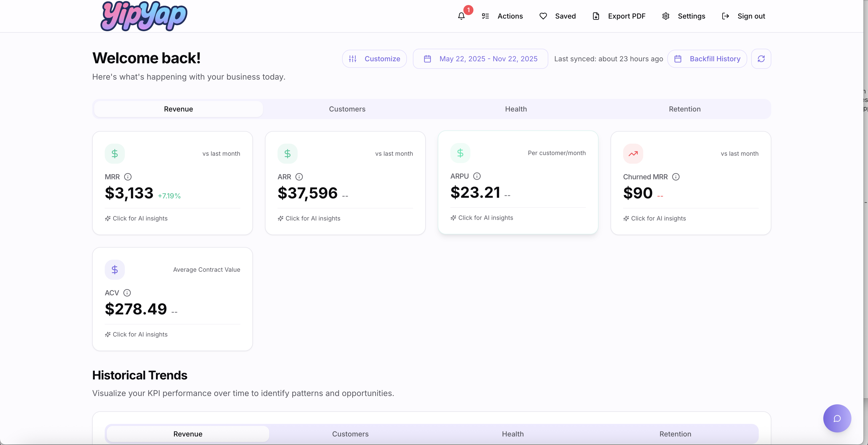Image resolution: width=868 pixels, height=445 pixels.
Task: Click the ARR info icon
Action: [x=299, y=177]
